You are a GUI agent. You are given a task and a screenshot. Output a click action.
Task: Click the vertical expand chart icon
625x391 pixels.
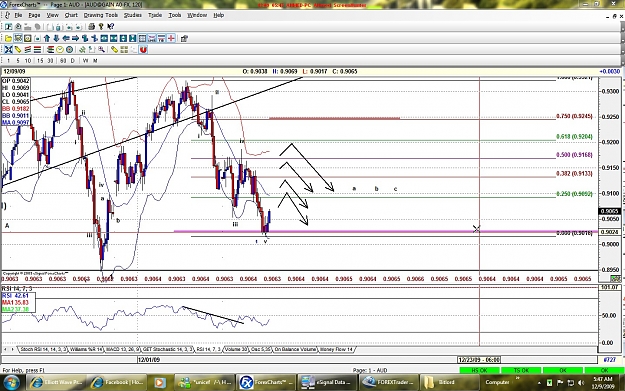click(123, 39)
